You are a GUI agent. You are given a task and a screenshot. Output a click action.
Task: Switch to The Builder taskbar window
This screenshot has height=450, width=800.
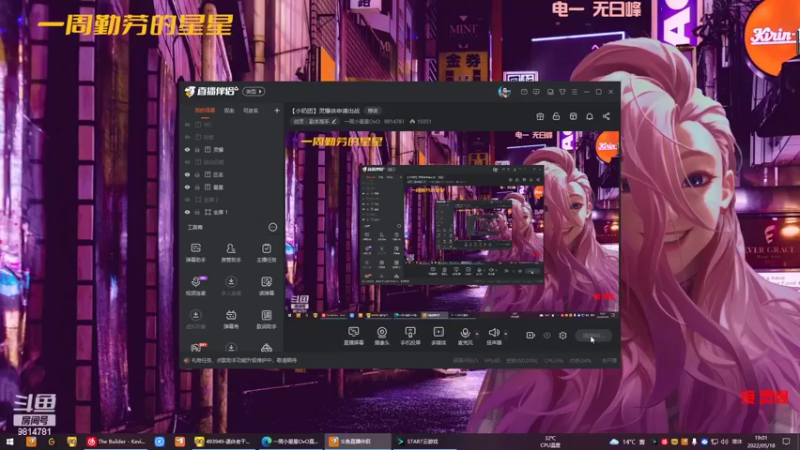point(116,441)
